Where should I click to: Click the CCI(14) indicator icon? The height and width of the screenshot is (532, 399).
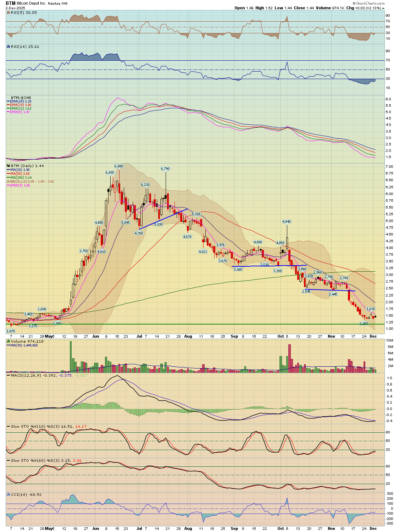9,494
